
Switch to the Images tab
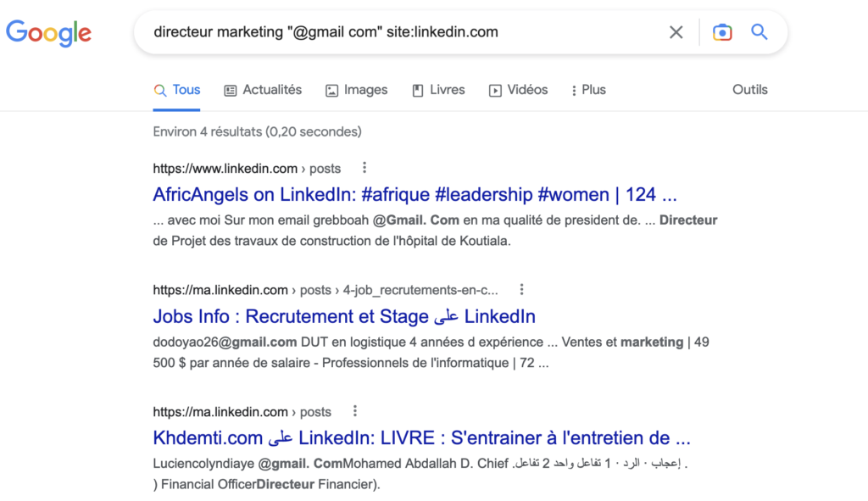tap(357, 90)
